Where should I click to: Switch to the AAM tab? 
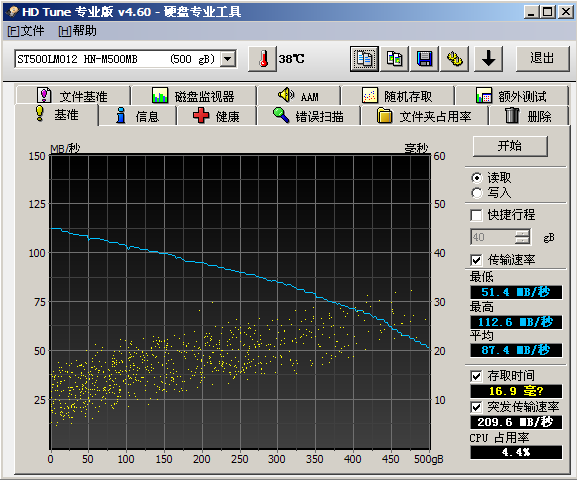click(x=298, y=96)
